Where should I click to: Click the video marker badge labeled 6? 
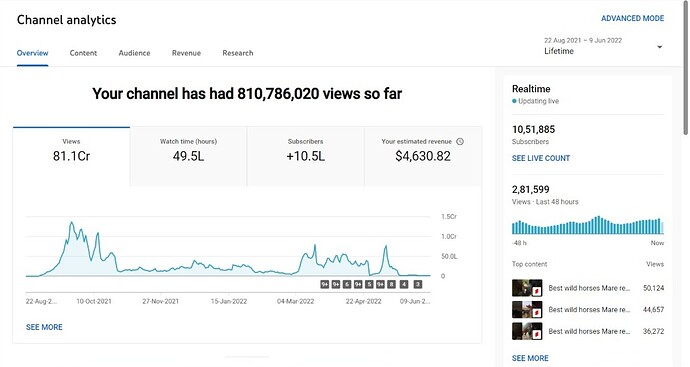point(347,284)
